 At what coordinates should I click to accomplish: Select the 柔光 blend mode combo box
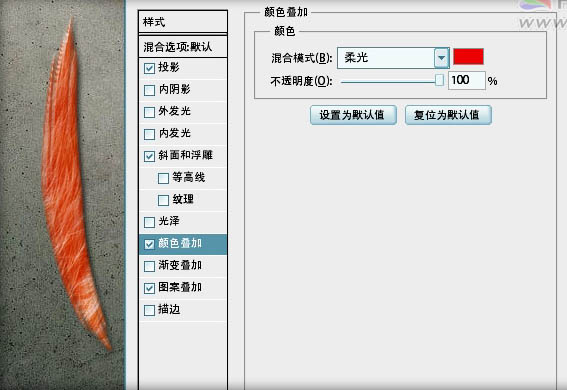393,58
